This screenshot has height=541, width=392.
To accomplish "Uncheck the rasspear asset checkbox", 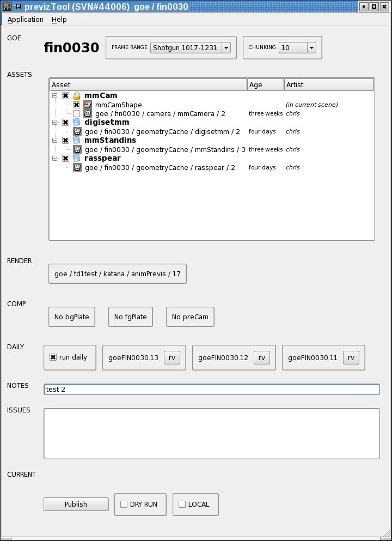I will (x=65, y=159).
